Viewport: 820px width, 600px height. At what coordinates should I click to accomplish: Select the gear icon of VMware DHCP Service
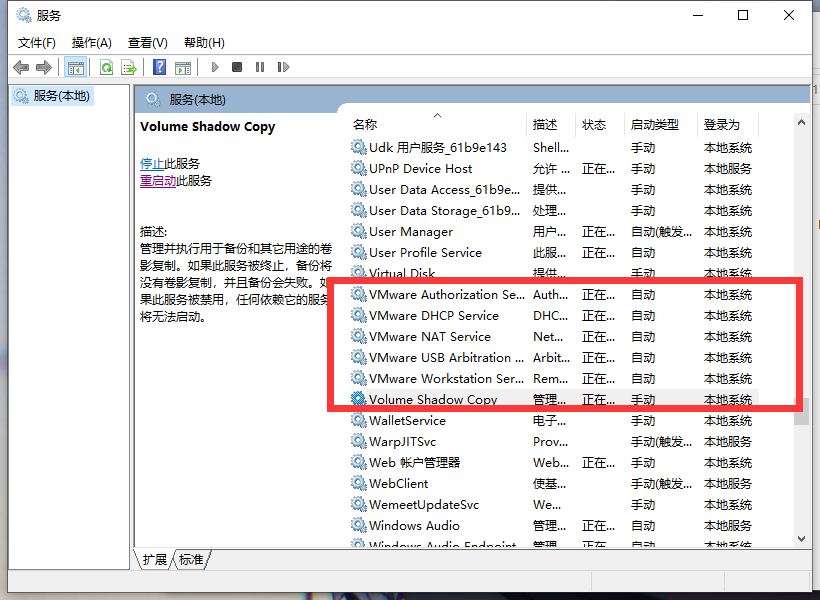click(358, 315)
